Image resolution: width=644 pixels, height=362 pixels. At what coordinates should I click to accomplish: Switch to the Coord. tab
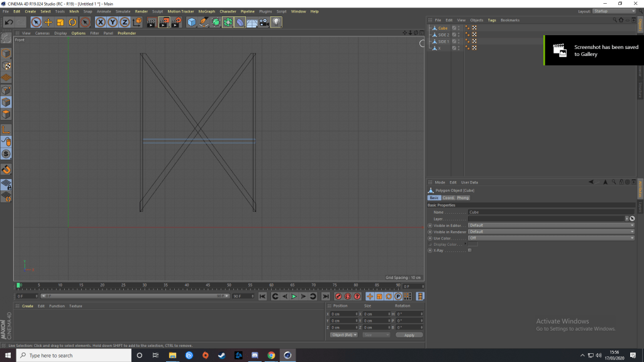click(448, 198)
